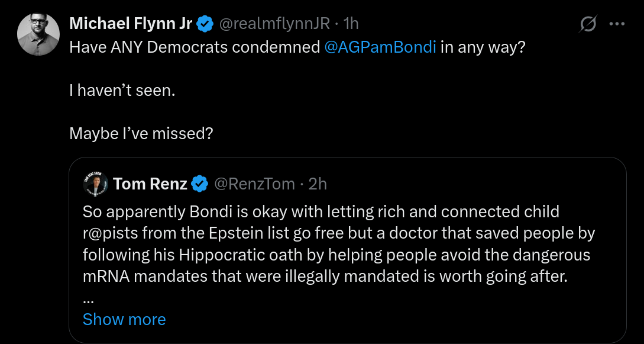Click the truncation ellipsis above Show more

pos(88,301)
